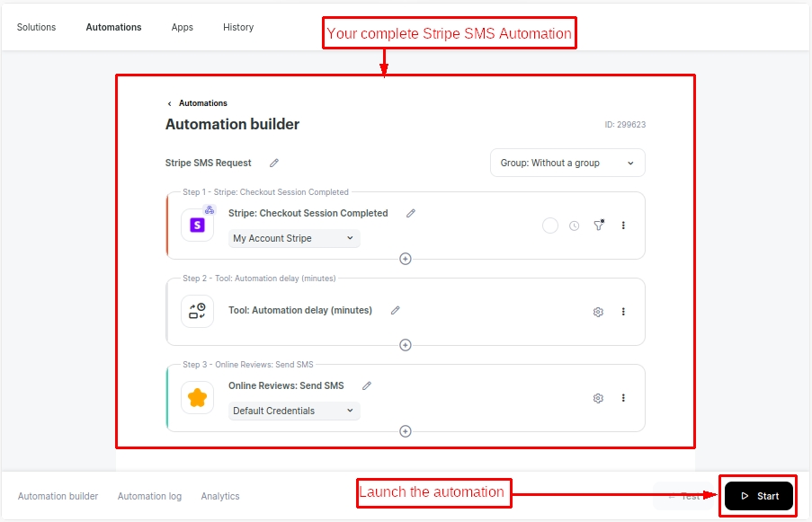This screenshot has width=812, height=522.
Task: Add a step after Automation delay step
Action: (x=406, y=345)
